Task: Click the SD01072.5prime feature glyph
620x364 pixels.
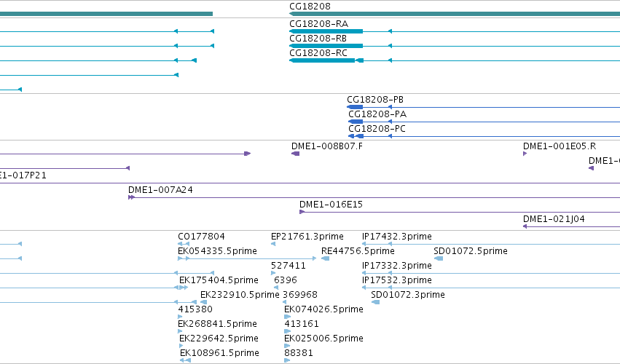Action: click(x=439, y=258)
